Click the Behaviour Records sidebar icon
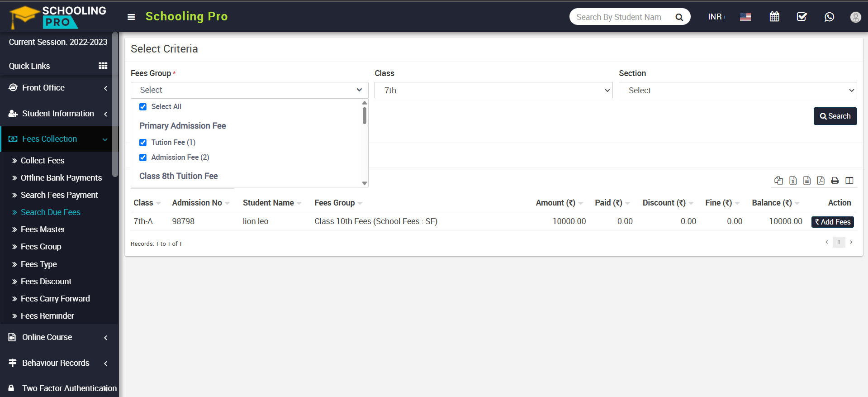Image resolution: width=868 pixels, height=397 pixels. (13, 363)
